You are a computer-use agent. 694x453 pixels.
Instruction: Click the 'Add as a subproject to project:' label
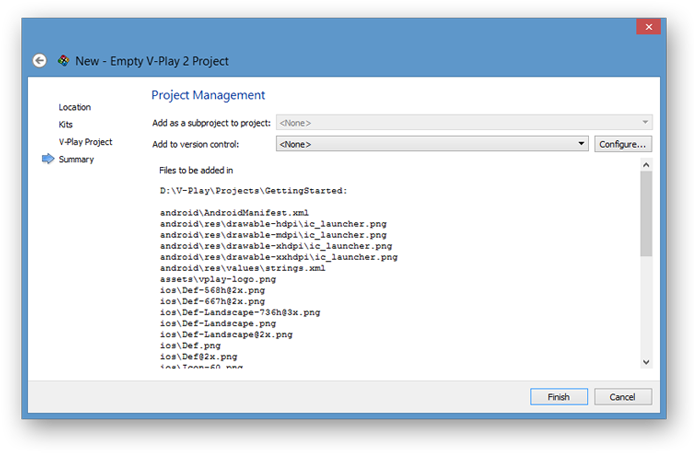pyautogui.click(x=211, y=123)
